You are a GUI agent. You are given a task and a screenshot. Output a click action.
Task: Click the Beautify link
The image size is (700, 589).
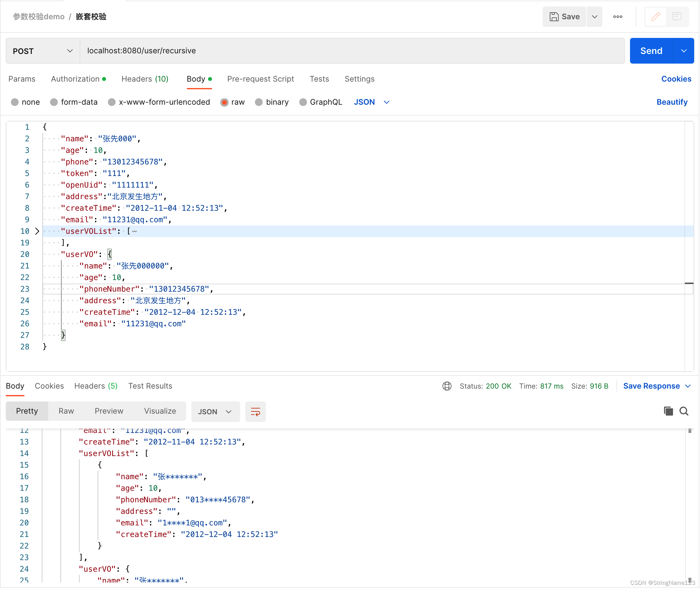(x=672, y=102)
